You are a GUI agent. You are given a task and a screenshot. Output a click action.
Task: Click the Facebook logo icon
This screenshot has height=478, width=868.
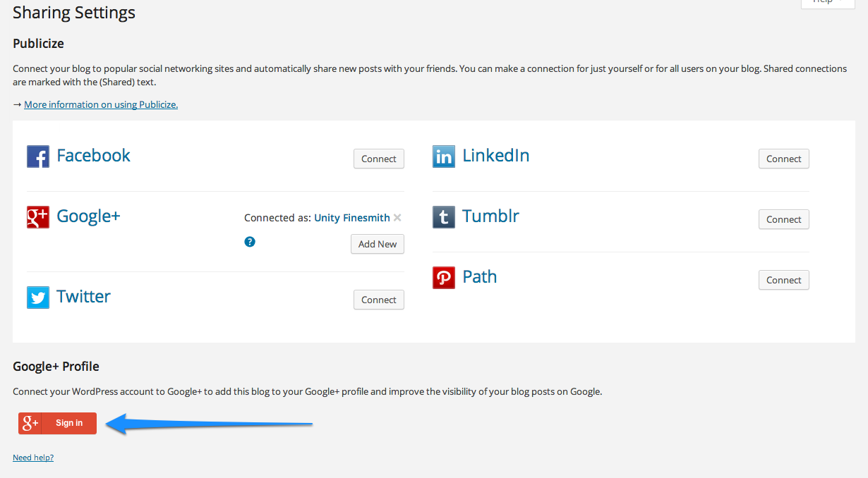tap(38, 157)
